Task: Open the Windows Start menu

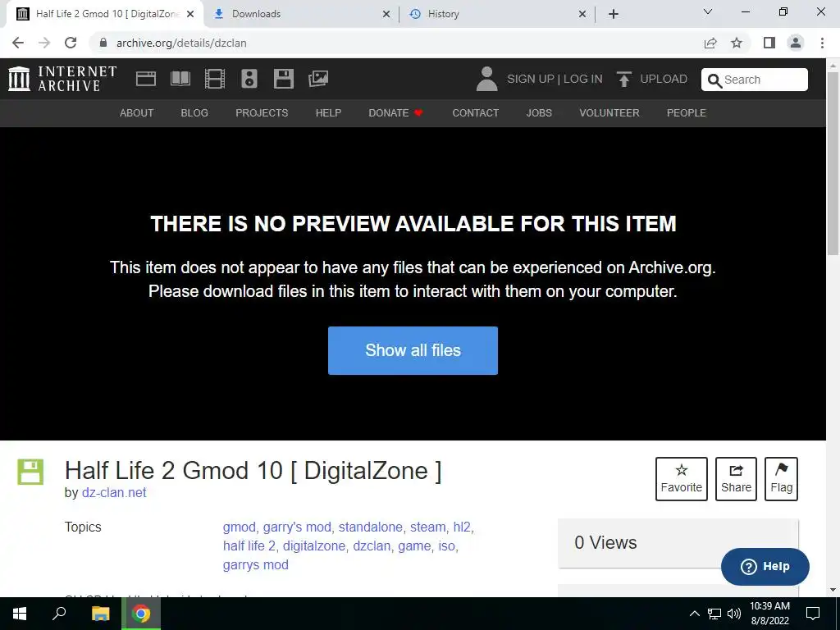Action: (20, 614)
